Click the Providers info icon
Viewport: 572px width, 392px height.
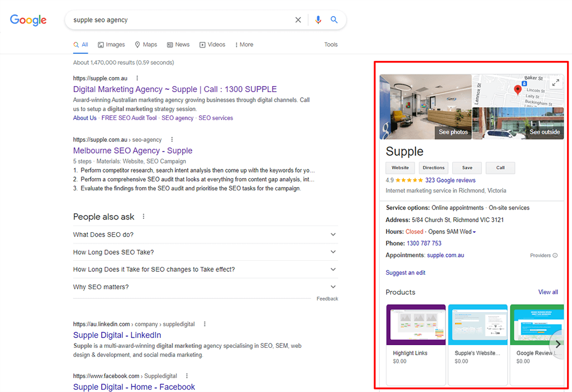click(x=555, y=255)
